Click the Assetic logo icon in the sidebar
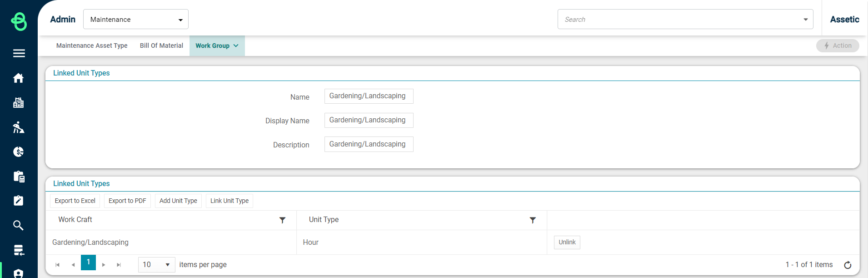868x278 pixels. click(19, 21)
